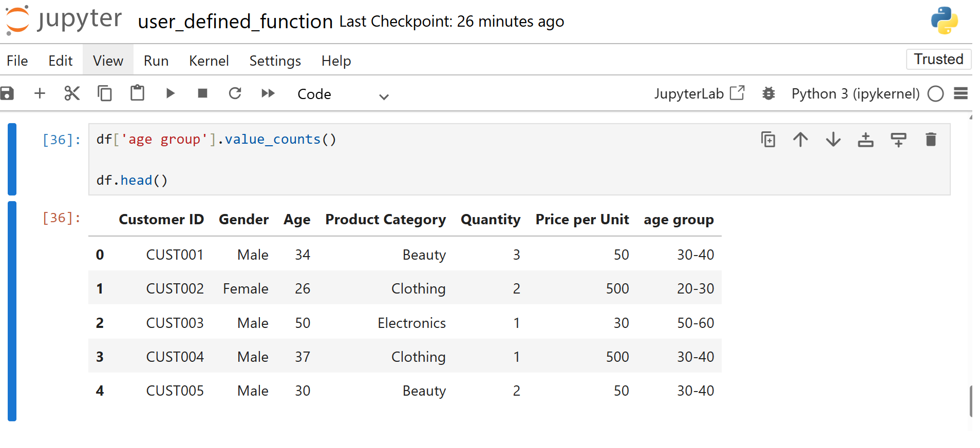Enable the debugger bug icon
The width and height of the screenshot is (980, 448).
tap(768, 93)
